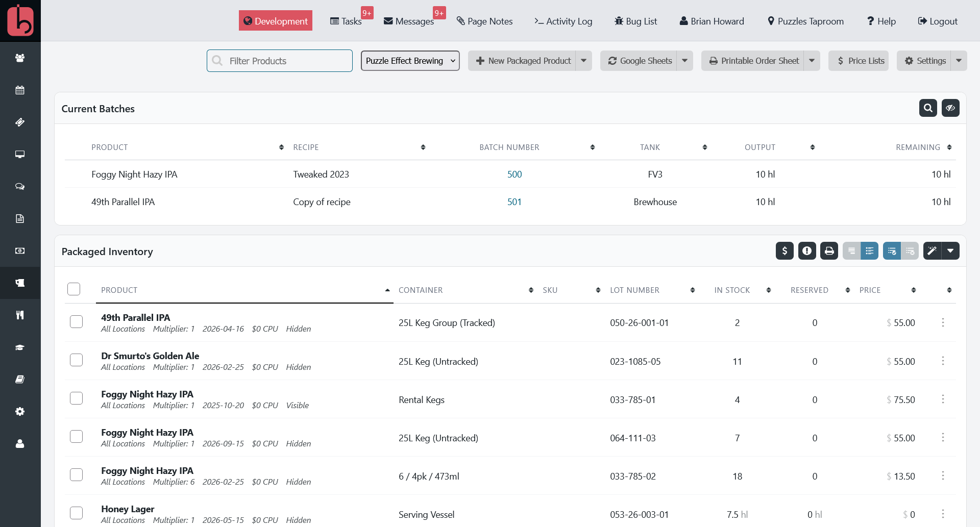Open the graduation cap sidebar icon
This screenshot has height=527, width=980.
pos(20,347)
